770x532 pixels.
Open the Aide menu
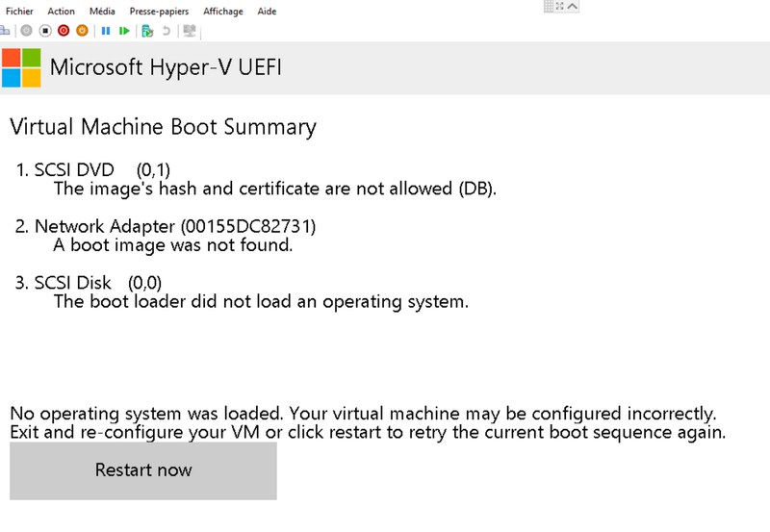pos(267,12)
